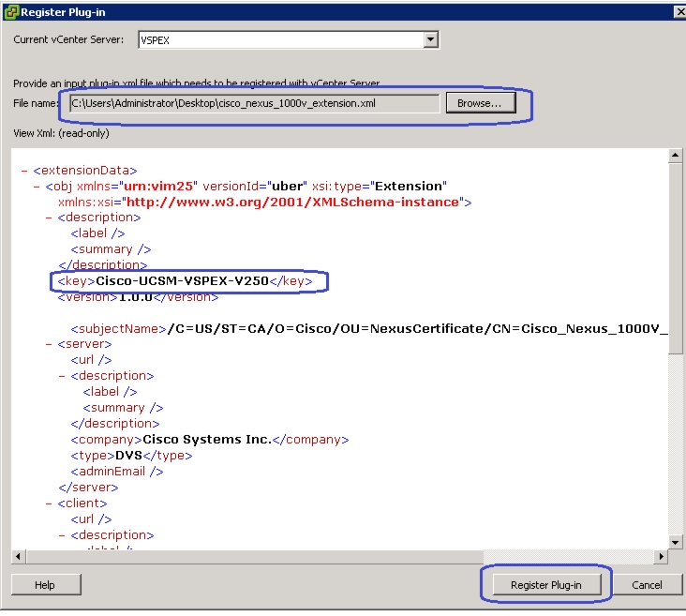Click the horizontal scrollbar right arrow
Viewport: 686px width, 616px height.
[x=662, y=556]
